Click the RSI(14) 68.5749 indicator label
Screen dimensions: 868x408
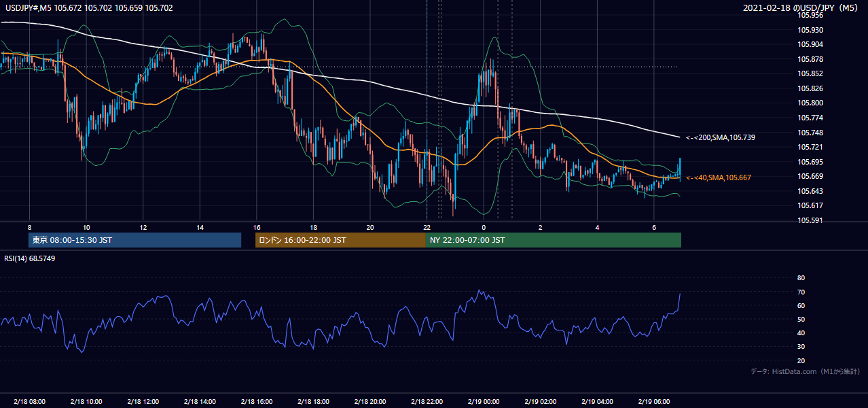pyautogui.click(x=29, y=258)
